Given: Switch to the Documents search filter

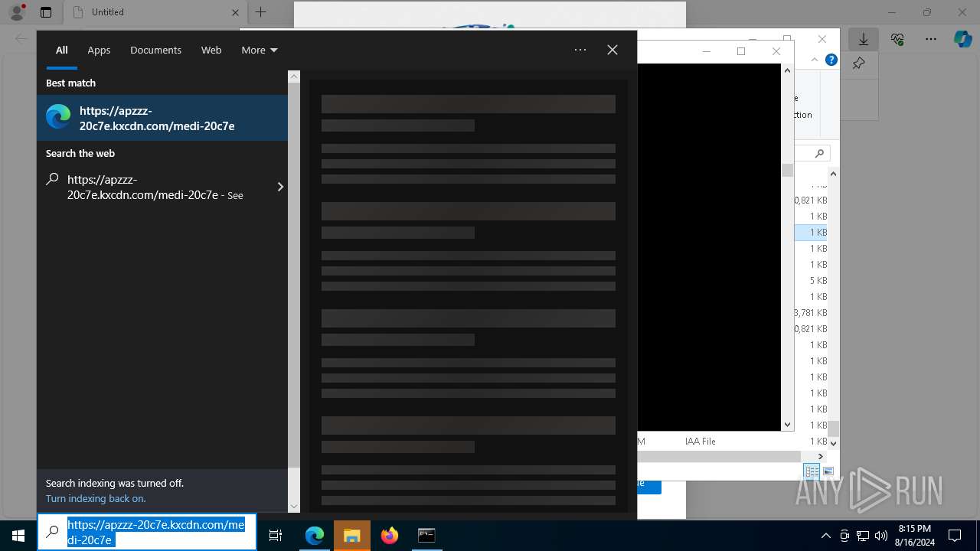Looking at the screenshot, I should [x=155, y=50].
